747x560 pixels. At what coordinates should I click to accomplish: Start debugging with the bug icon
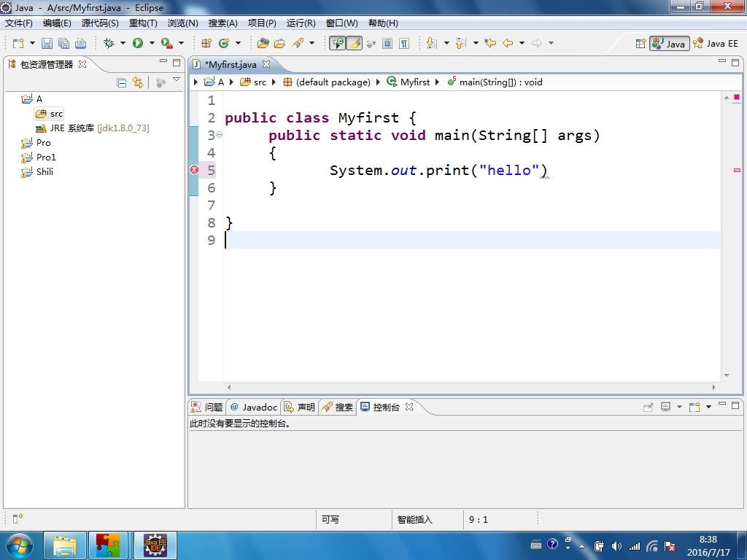pyautogui.click(x=109, y=43)
